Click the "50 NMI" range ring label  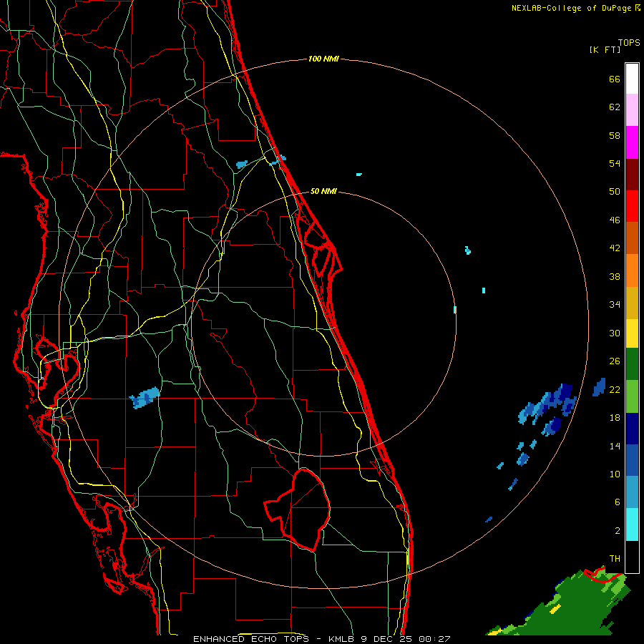(x=323, y=191)
